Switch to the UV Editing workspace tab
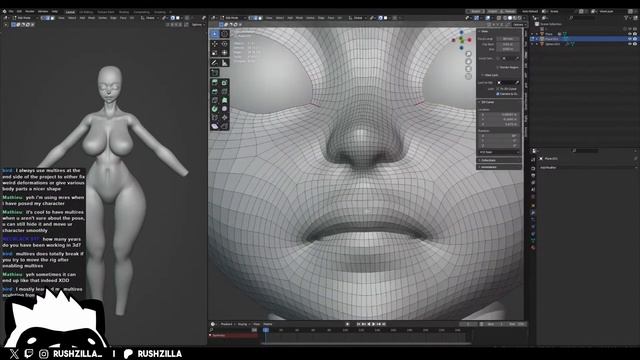 pos(86,12)
